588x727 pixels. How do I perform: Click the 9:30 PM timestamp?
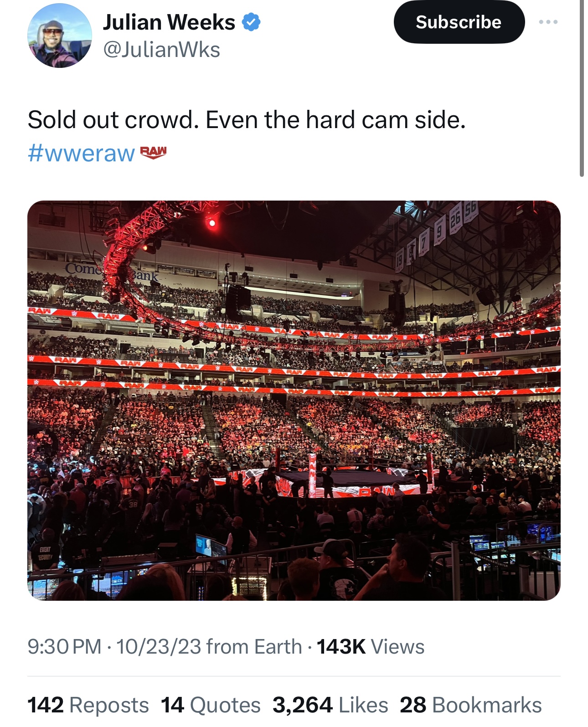point(64,646)
